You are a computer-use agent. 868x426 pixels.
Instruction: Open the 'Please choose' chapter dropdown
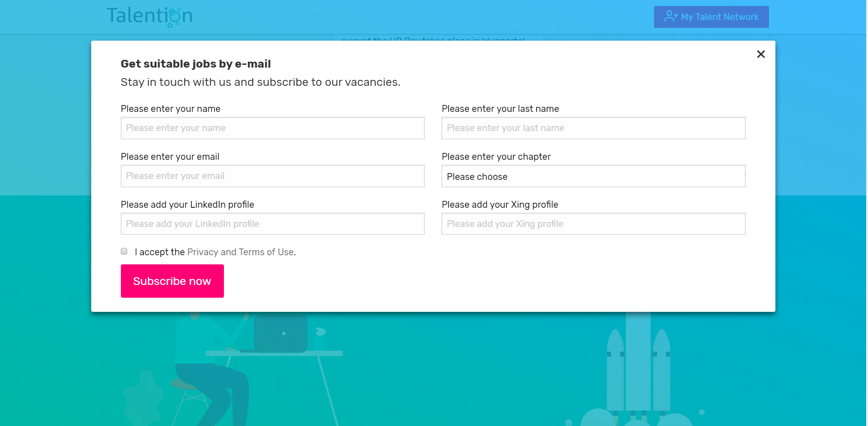(x=593, y=176)
